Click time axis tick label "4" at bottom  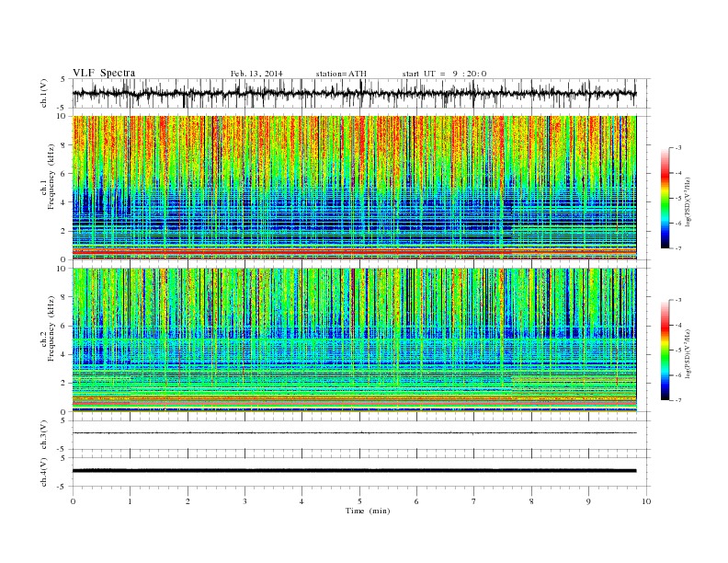(301, 501)
